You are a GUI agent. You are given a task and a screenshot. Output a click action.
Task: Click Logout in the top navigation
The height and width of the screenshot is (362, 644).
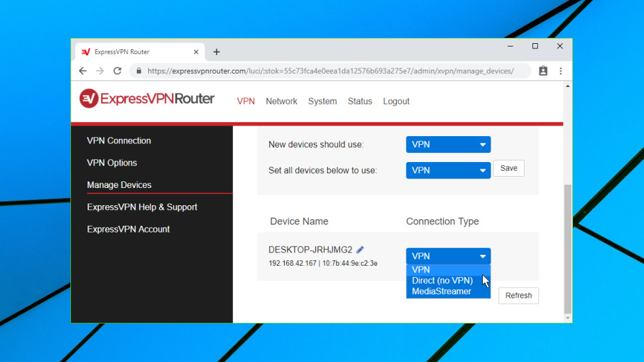396,102
